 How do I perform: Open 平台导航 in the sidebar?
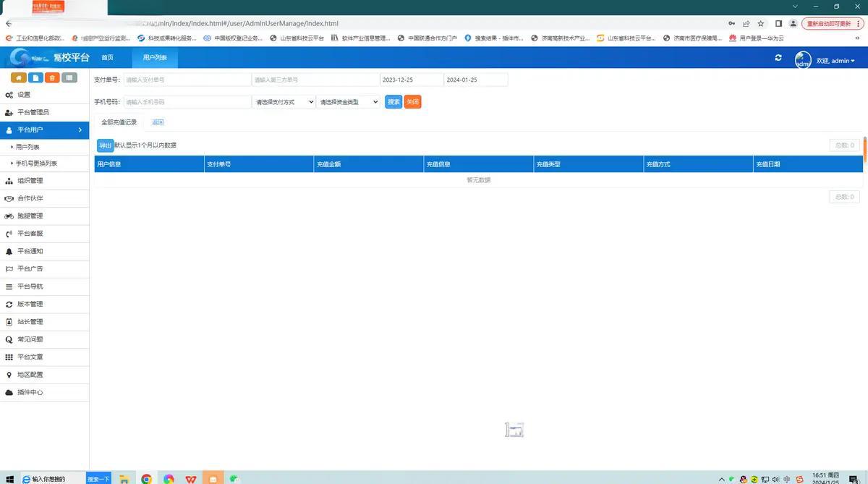tap(44, 286)
